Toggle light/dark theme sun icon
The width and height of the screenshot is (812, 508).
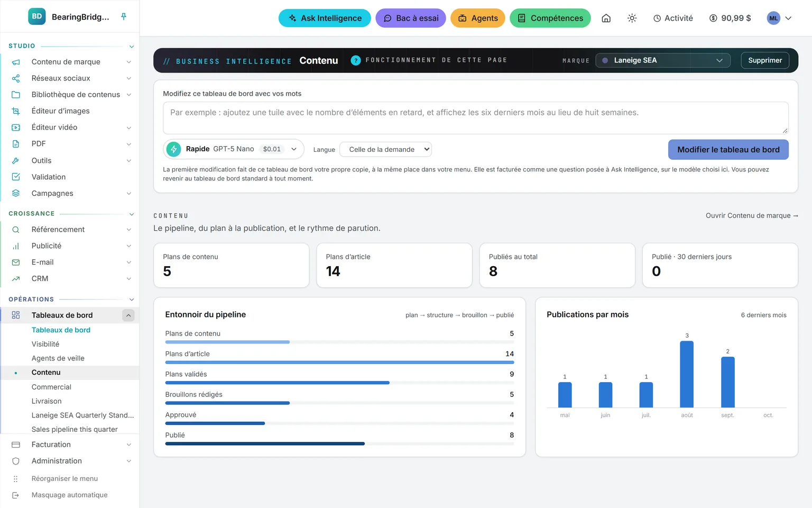tap(632, 18)
